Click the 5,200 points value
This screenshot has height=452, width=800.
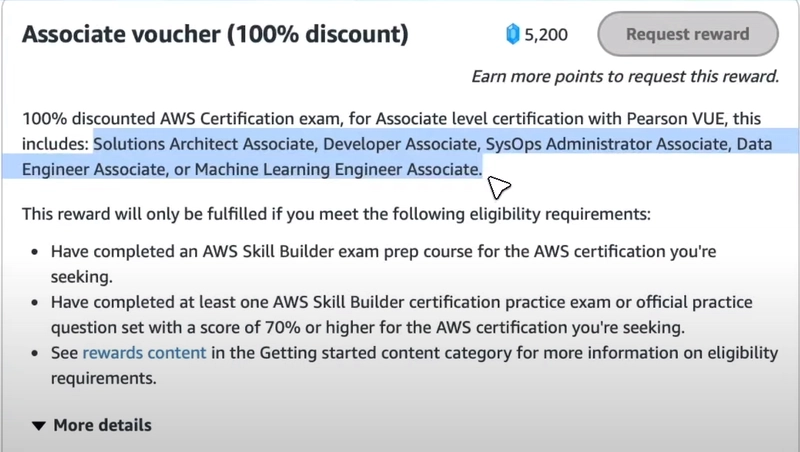tap(546, 35)
